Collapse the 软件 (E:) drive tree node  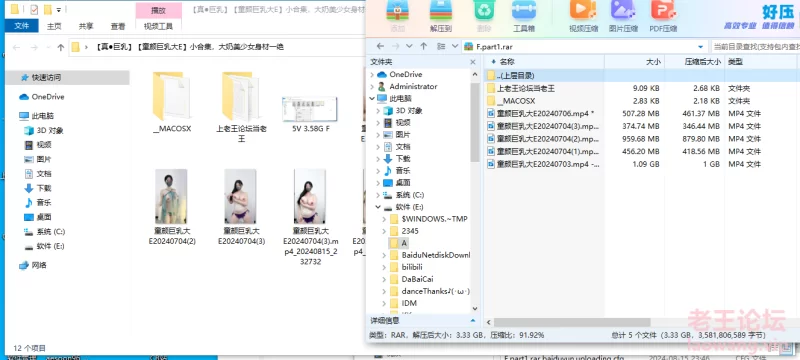[377, 207]
